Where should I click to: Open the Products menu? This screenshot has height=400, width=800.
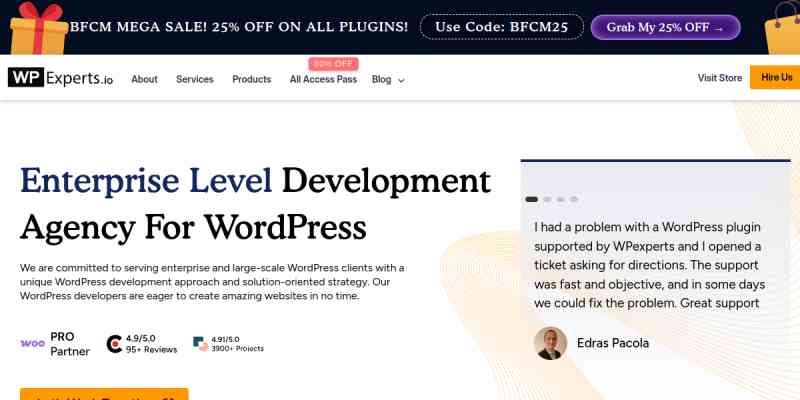251,79
